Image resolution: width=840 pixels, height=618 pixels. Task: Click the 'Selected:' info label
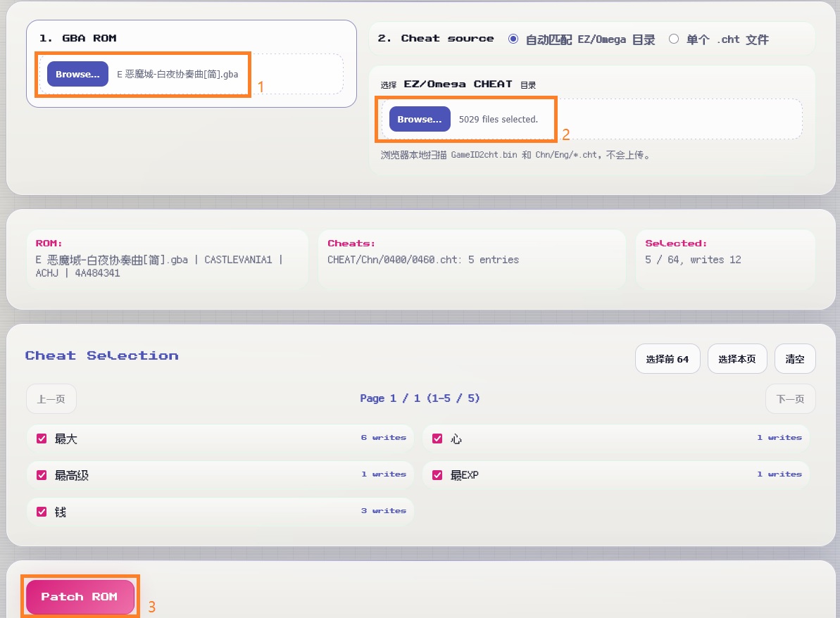click(675, 243)
